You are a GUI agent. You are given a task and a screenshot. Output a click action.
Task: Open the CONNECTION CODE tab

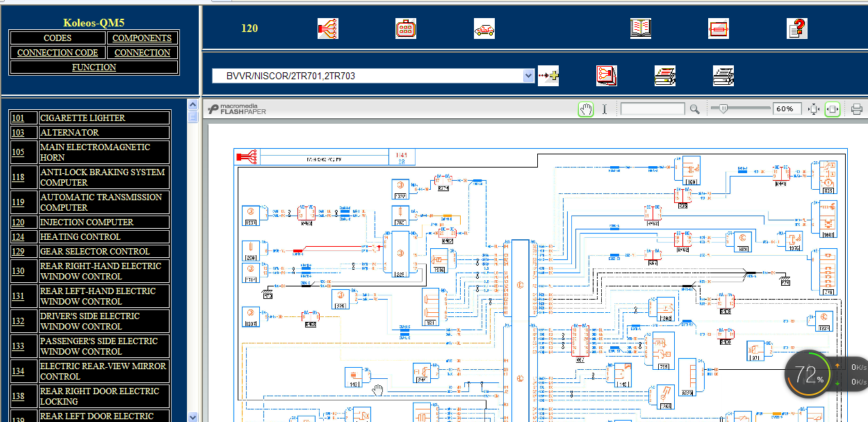point(58,53)
